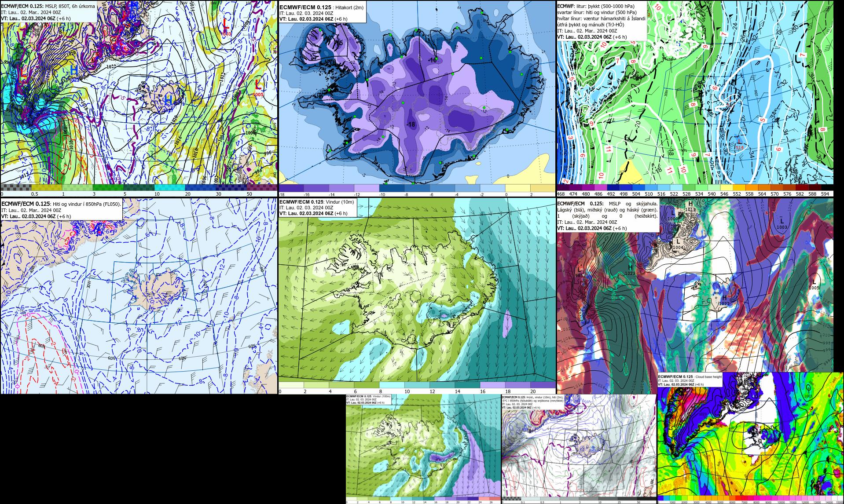Open the Vindur (10m) wind map
This screenshot has width=844, height=504.
417,296
